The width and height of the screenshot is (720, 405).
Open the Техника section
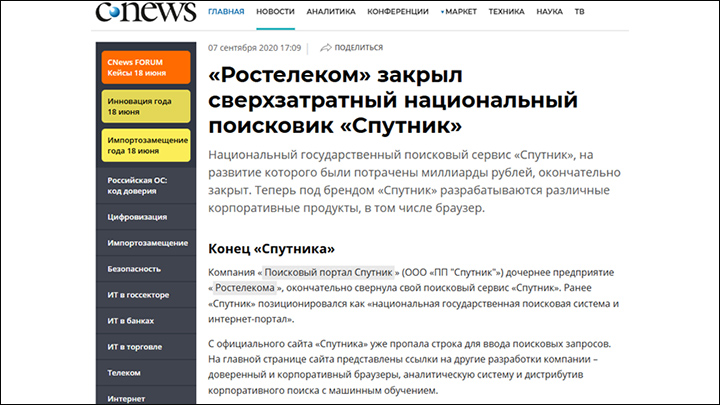[506, 11]
